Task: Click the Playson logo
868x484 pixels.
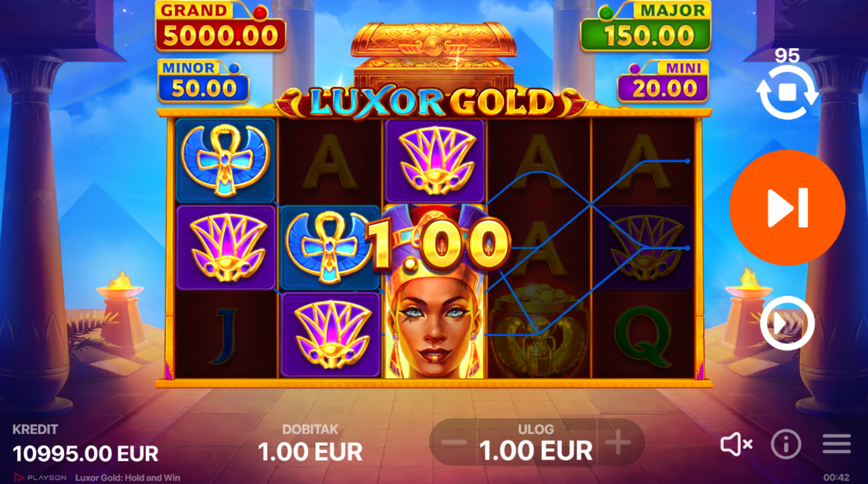Action: 40,477
